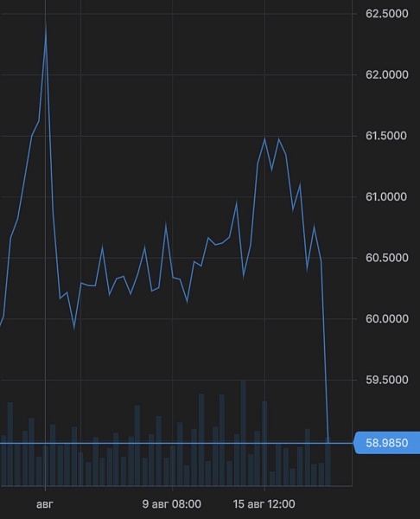420x519 pixels.
Task: Click the 60.5000 price axis label
Action: tap(386, 258)
